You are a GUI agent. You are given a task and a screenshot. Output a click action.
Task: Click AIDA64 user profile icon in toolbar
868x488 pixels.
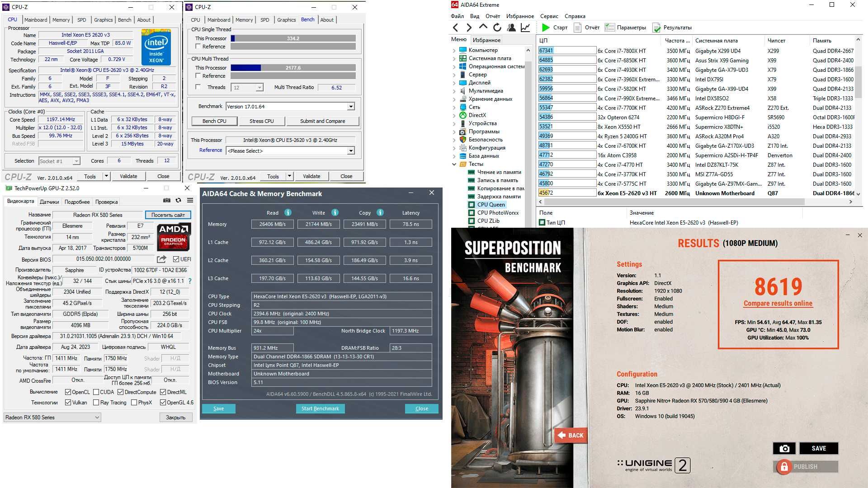[511, 28]
